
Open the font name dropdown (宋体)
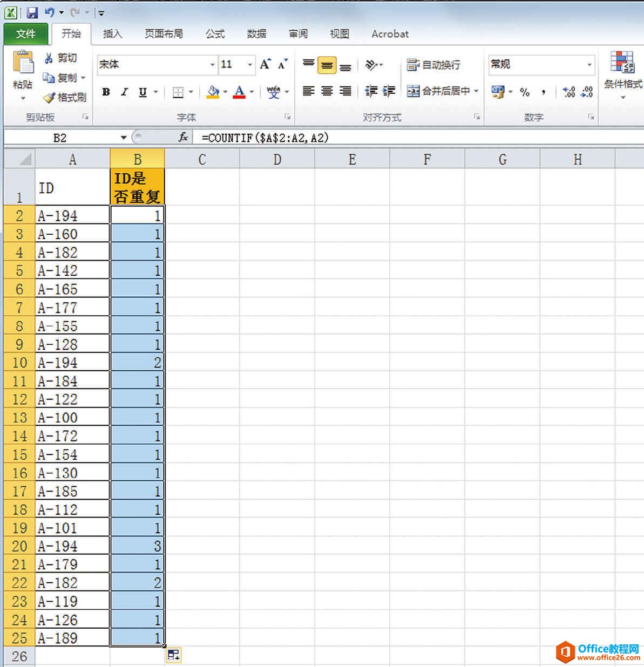tap(212, 65)
